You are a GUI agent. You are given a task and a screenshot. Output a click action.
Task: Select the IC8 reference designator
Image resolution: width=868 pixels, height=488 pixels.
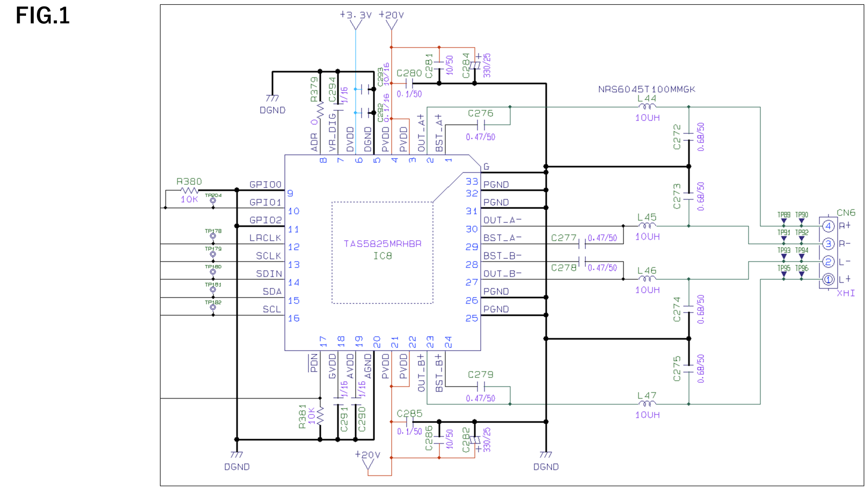pyautogui.click(x=382, y=256)
